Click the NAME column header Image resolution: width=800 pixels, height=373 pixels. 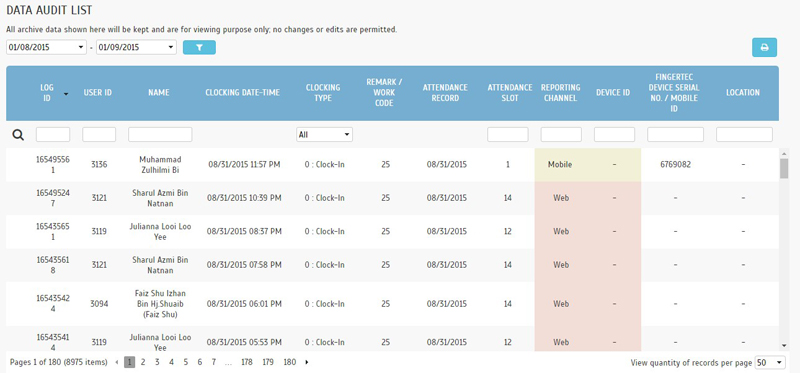click(159, 93)
